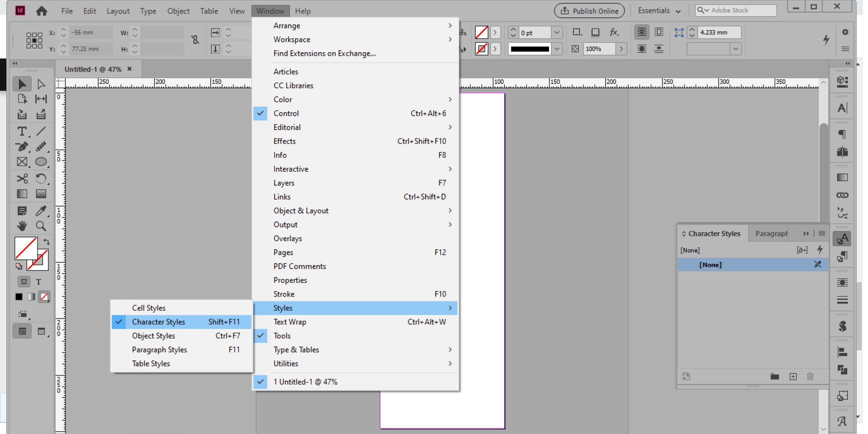Uncheck the Tools menu entry
Viewport: 868px width, 434px height.
point(282,336)
